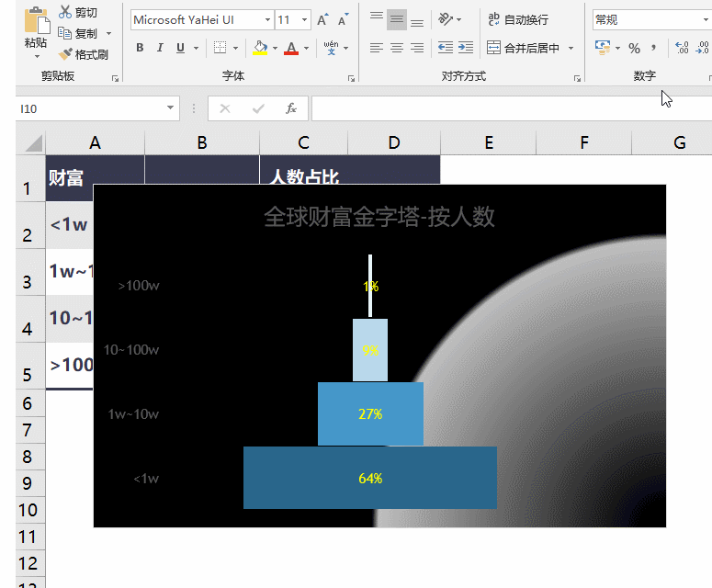Toggle Italic formatting
Screen dimensions: 712x588
[160, 48]
